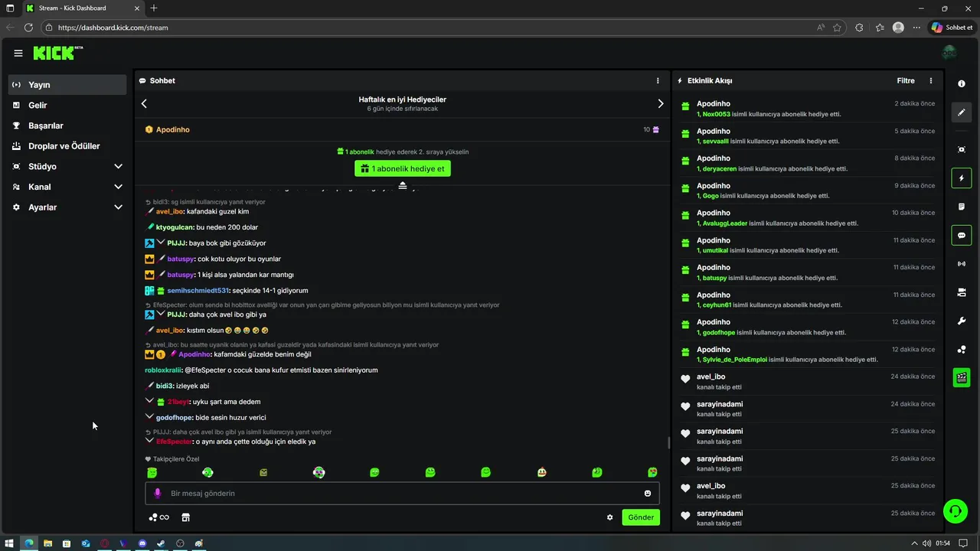Open the emoji picker in the message box
The image size is (980, 551).
pyautogui.click(x=648, y=494)
